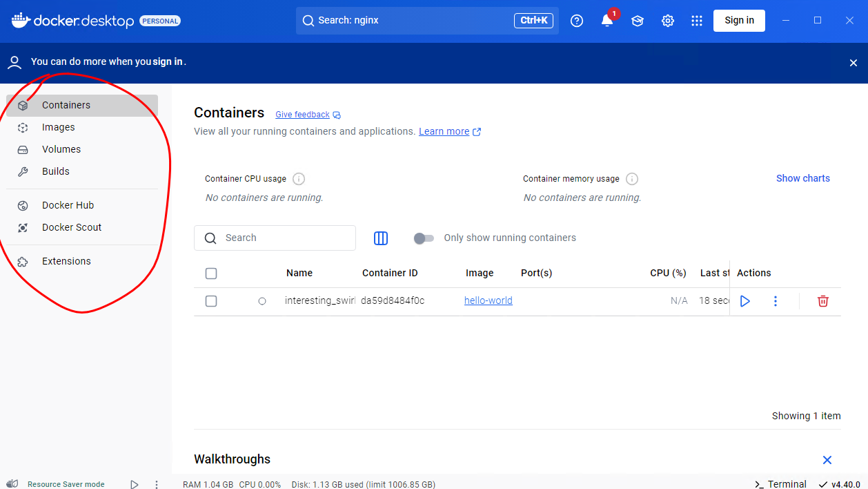Open the manage columns icon beside search

(381, 238)
